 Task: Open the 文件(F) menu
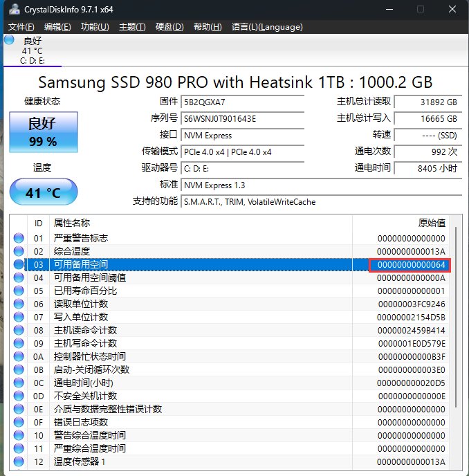click(x=21, y=27)
